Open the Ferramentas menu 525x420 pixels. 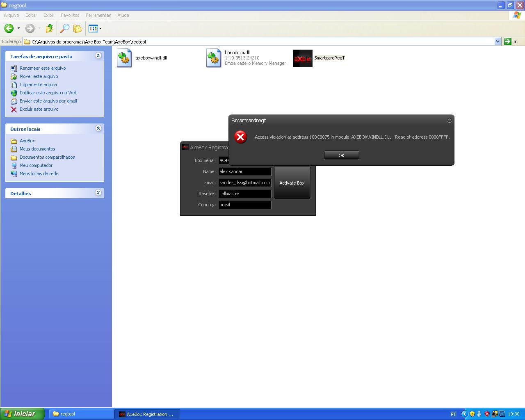click(x=98, y=15)
